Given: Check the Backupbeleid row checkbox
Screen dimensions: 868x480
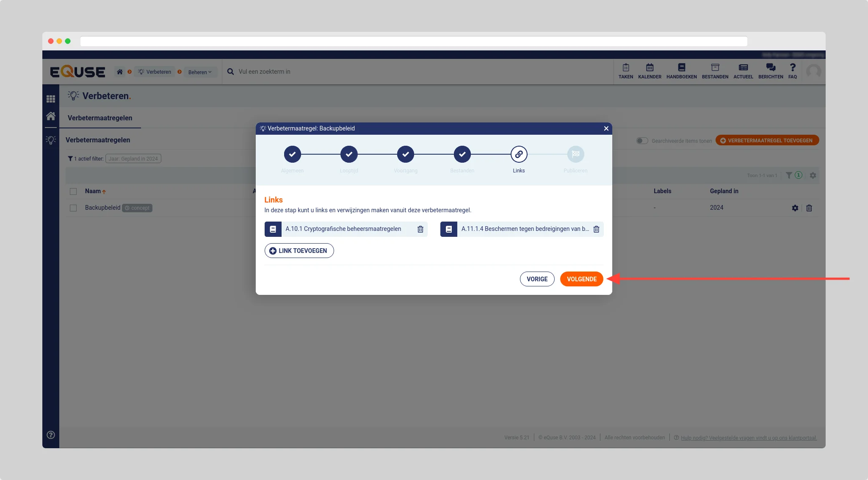Looking at the screenshot, I should (73, 208).
